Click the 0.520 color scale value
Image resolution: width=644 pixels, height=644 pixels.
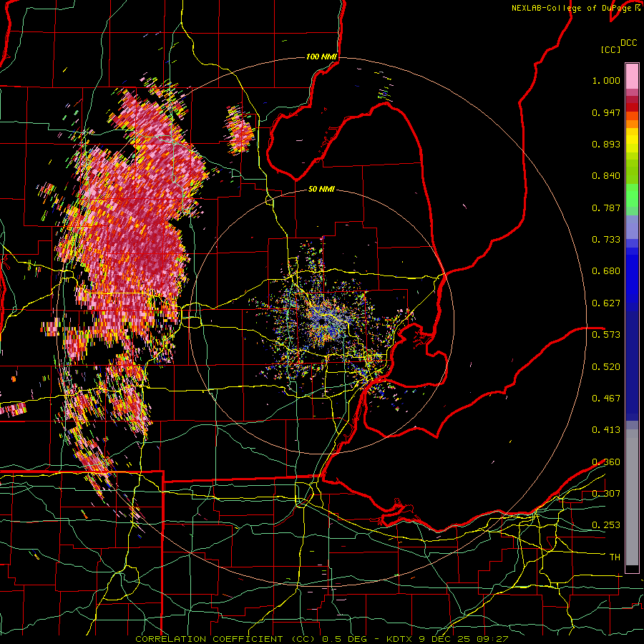[606, 367]
